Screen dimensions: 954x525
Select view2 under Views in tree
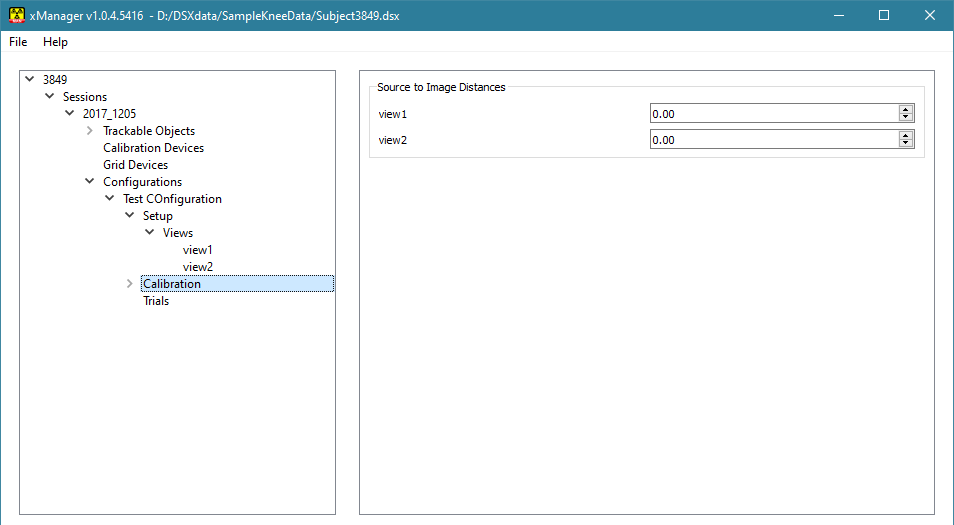pos(197,267)
